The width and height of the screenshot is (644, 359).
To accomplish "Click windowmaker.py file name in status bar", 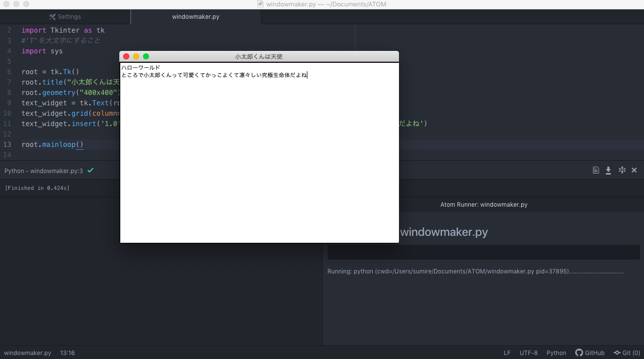I will point(28,353).
